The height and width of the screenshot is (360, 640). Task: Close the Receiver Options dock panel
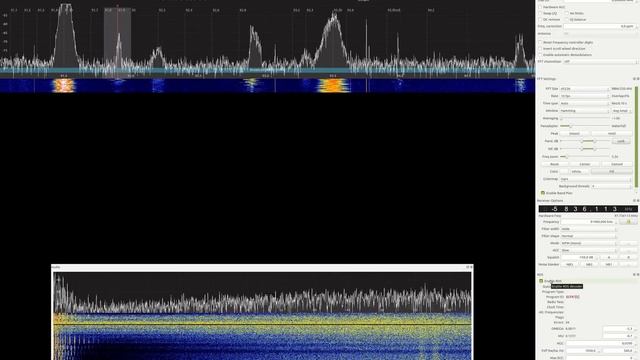tap(638, 201)
